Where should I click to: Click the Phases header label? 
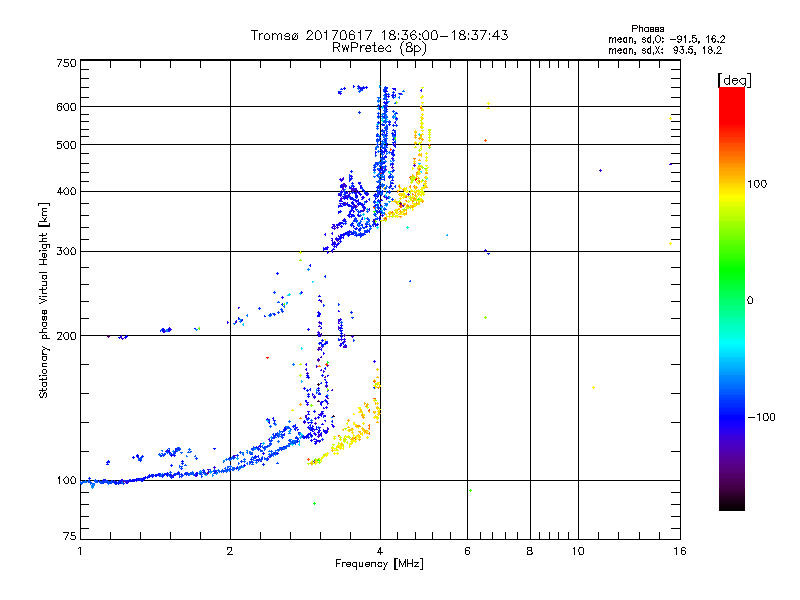click(647, 29)
